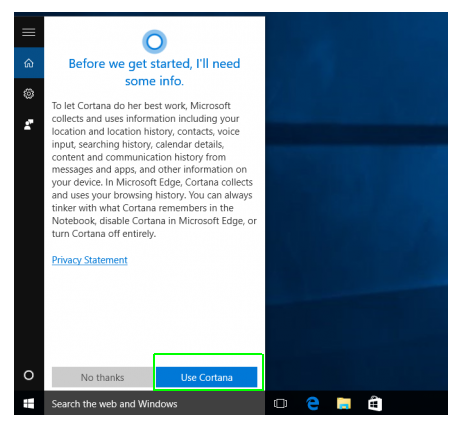Open the settings gear in Cortana sidebar
This screenshot has width=458, height=425.
point(29,94)
